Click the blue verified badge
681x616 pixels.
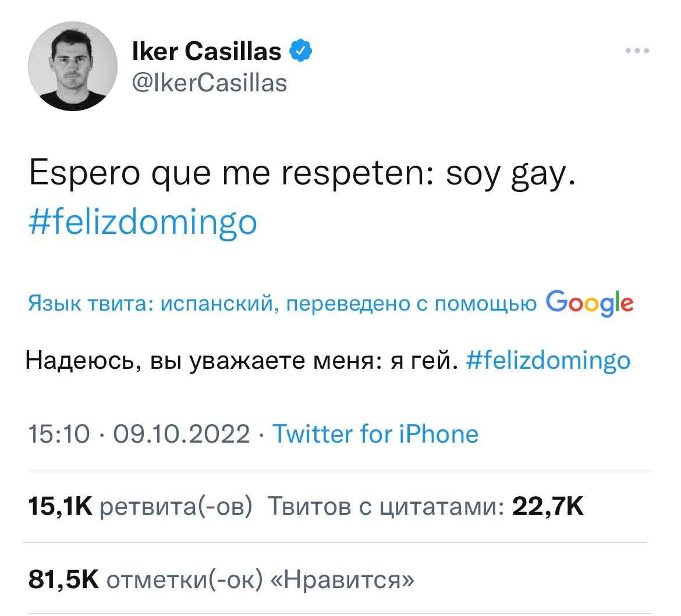(x=301, y=52)
